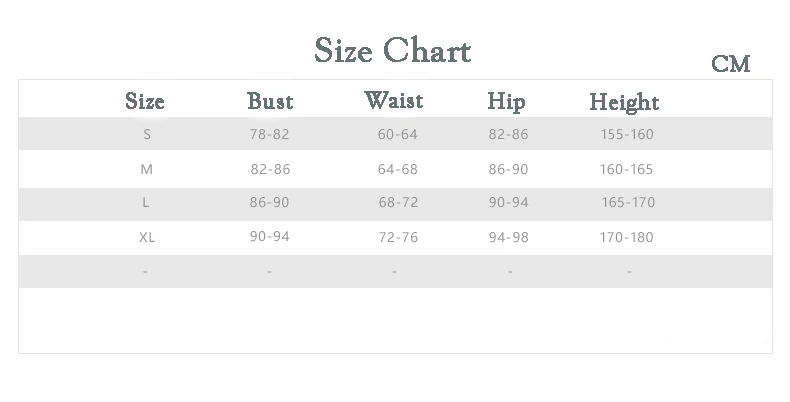
Task: Select the Hip column header
Action: [506, 102]
